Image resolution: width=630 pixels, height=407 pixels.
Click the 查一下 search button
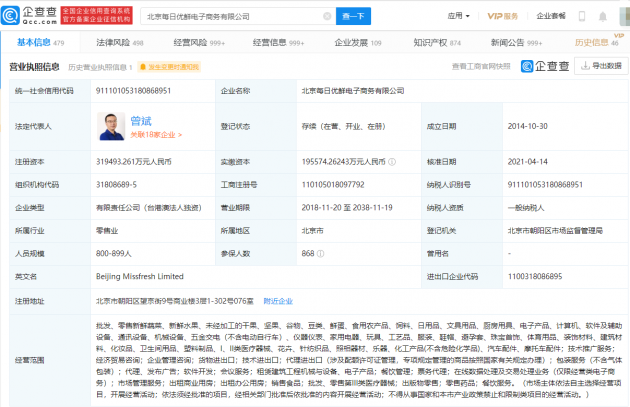353,16
